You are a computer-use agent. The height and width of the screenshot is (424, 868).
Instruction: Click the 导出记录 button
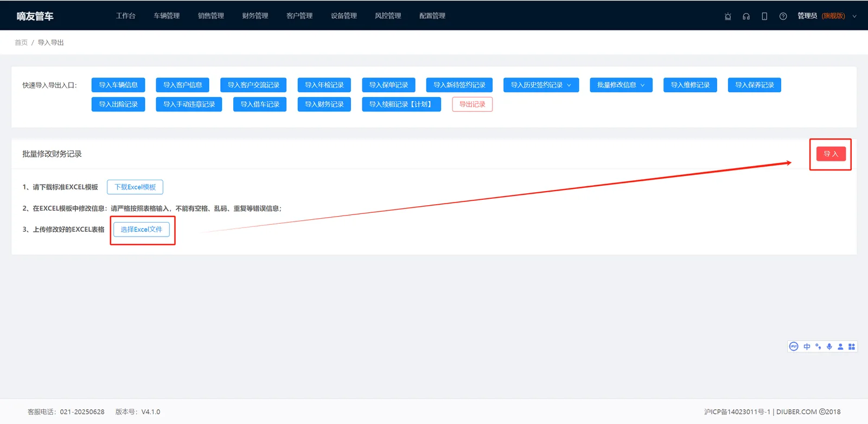pyautogui.click(x=473, y=104)
